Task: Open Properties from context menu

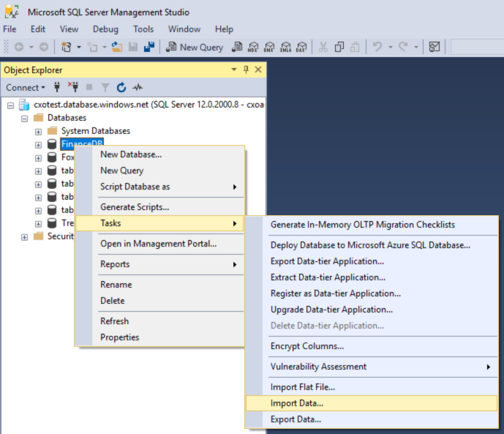Action: pos(159,337)
